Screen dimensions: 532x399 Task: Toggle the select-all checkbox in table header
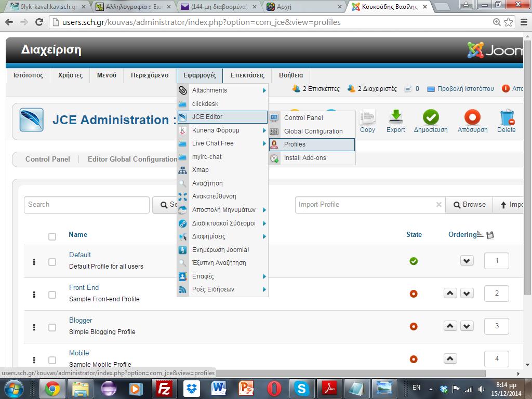52,236
